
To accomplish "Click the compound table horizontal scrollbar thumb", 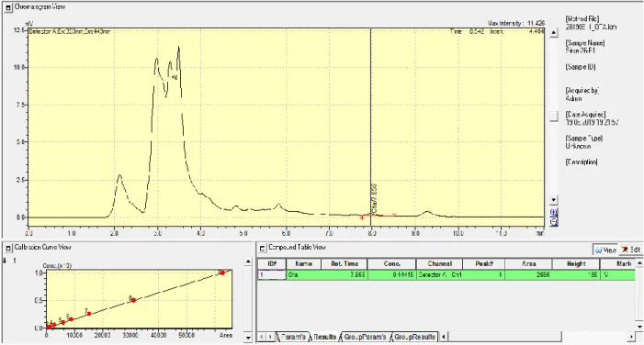I will click(504, 337).
